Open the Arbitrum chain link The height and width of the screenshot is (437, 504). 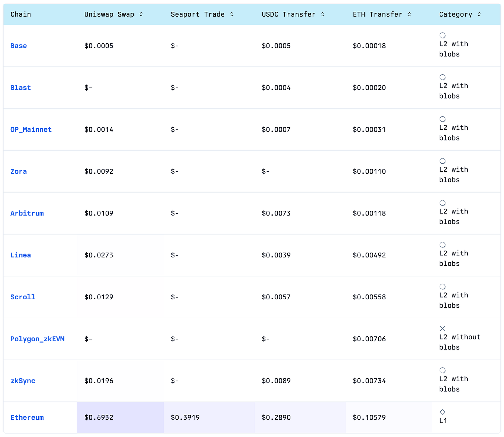coord(27,213)
